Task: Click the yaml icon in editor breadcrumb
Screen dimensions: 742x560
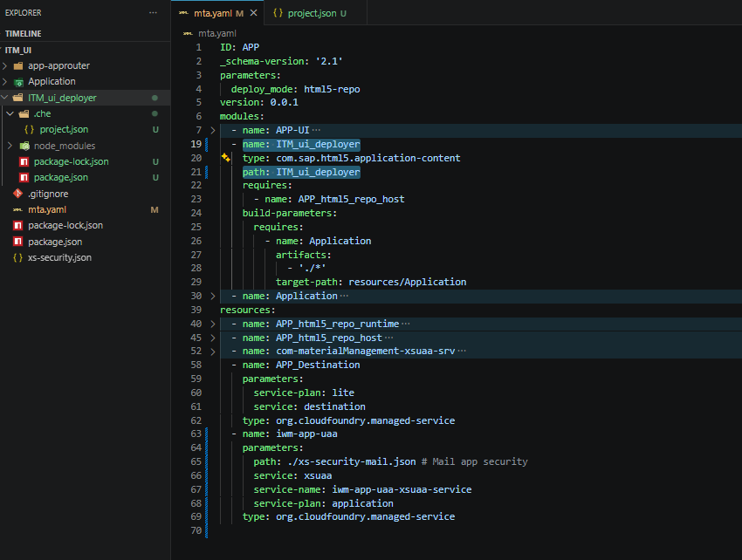Action: click(x=188, y=33)
